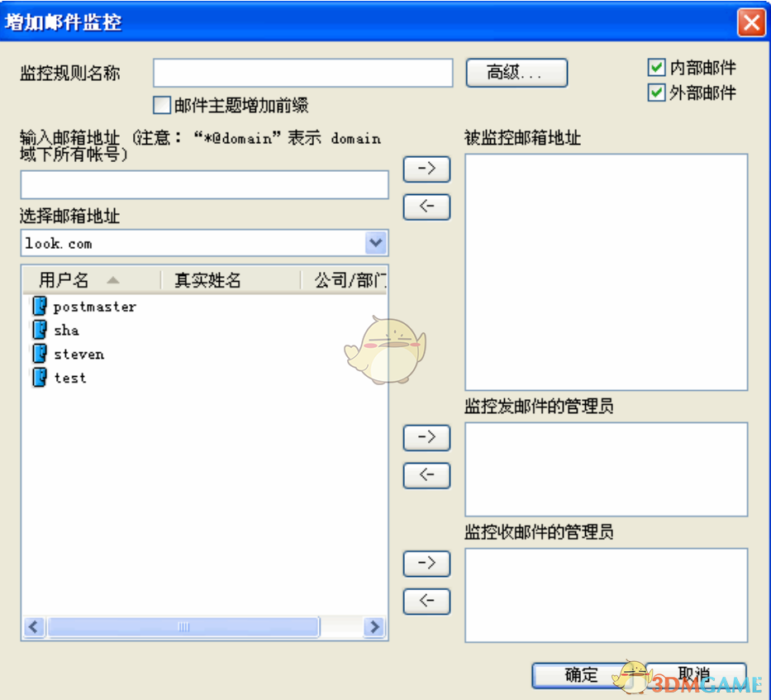
Task: Click the 用户名 column sort arrow
Action: 113,280
